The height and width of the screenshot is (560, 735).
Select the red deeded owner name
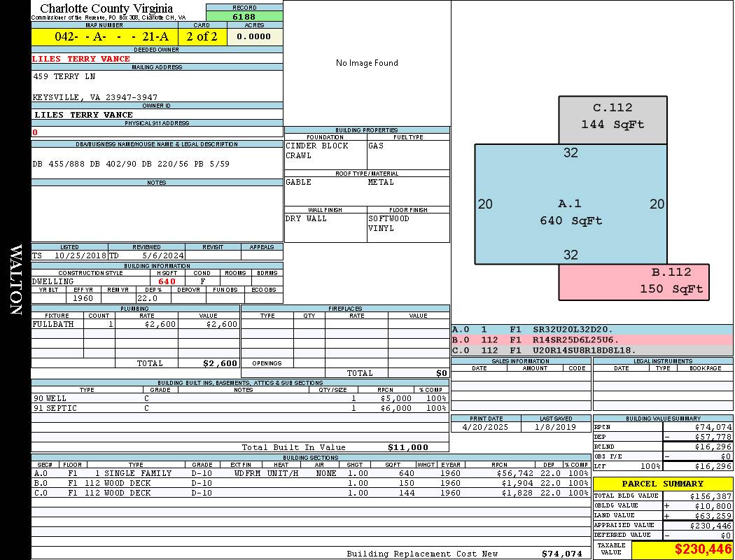click(x=81, y=59)
